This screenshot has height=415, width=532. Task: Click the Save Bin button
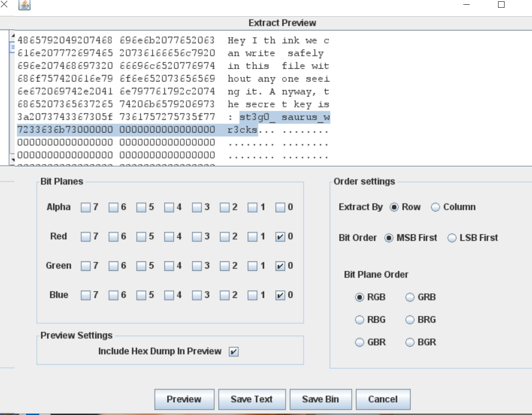[x=321, y=400]
